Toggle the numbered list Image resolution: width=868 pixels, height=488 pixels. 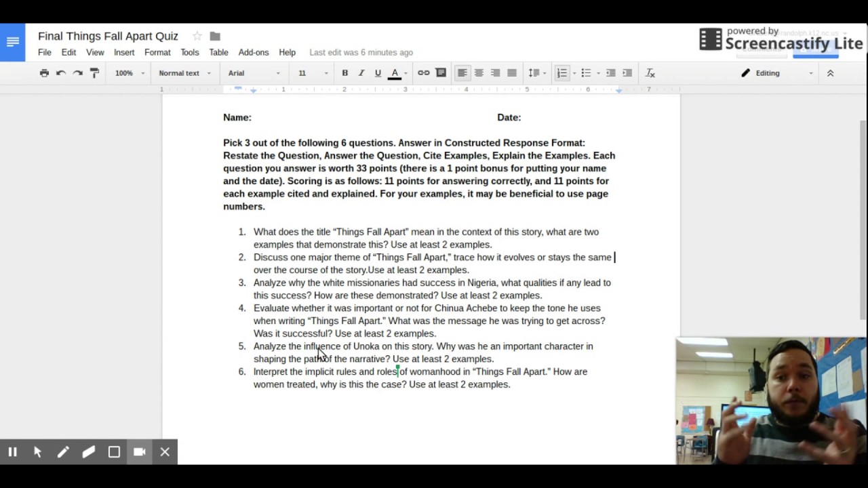(561, 73)
